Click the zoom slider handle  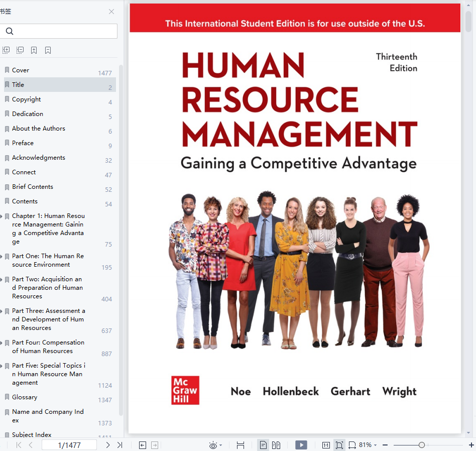422,445
